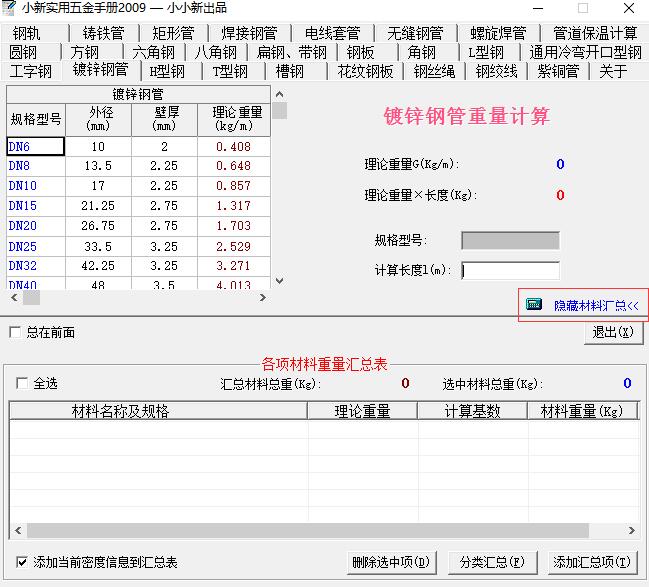Switch to the 圆钢 tab
This screenshot has height=587, width=649.
coord(31,52)
